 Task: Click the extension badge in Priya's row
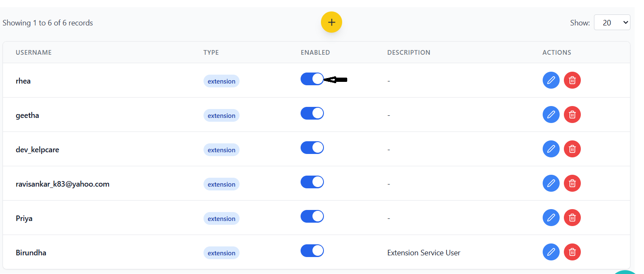(221, 218)
